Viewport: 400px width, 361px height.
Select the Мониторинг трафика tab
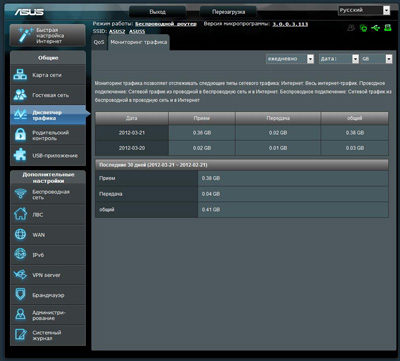pyautogui.click(x=139, y=42)
